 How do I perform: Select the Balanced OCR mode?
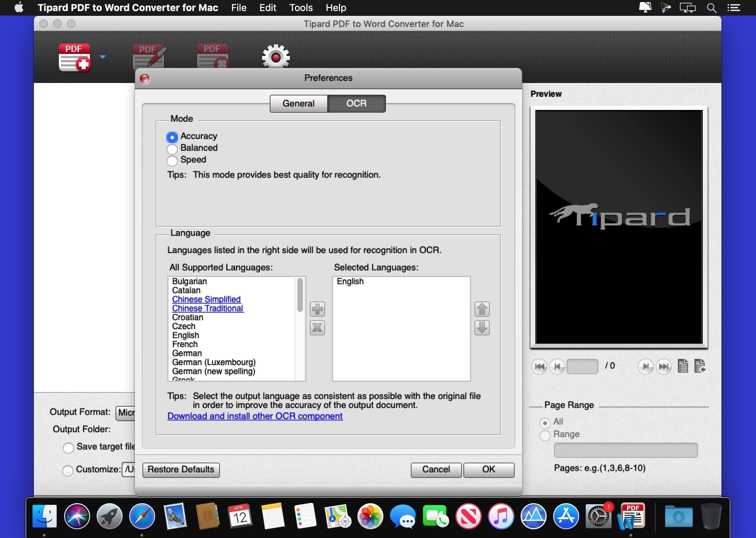[172, 149]
